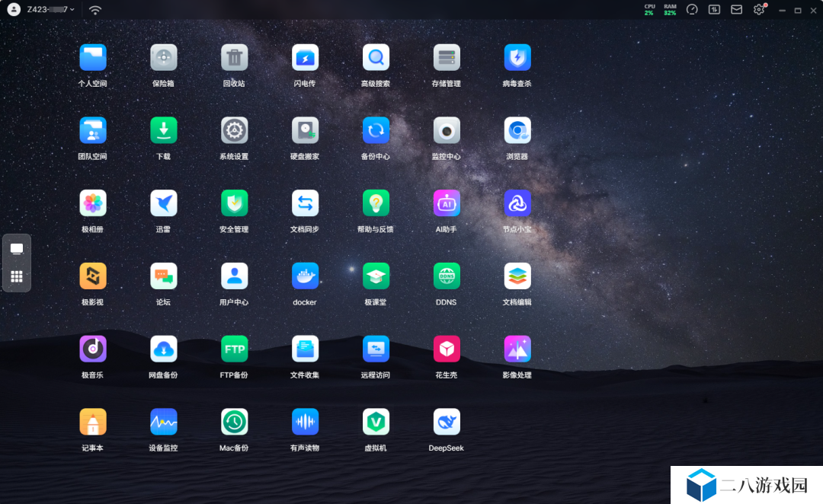
Task: Open the transfer tasks icon in top bar
Action: point(714,9)
